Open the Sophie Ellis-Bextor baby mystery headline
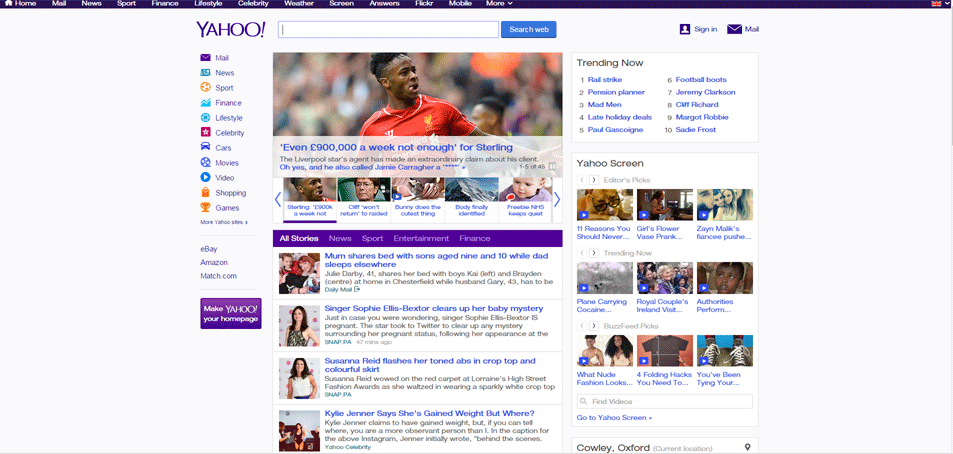 point(434,309)
